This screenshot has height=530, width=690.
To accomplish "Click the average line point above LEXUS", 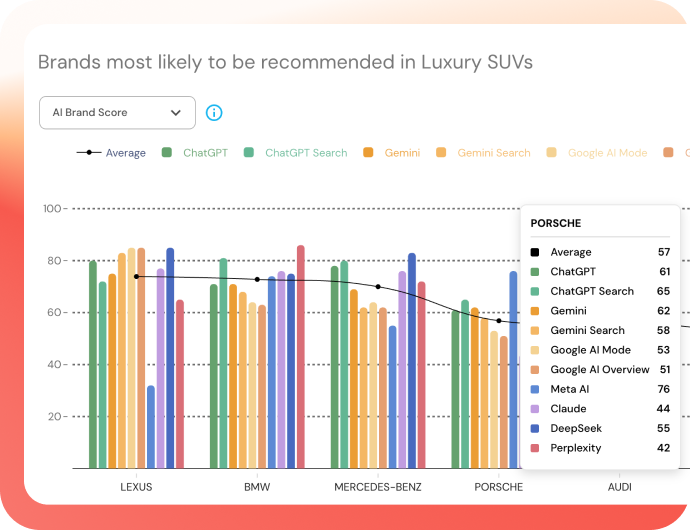I will (136, 276).
